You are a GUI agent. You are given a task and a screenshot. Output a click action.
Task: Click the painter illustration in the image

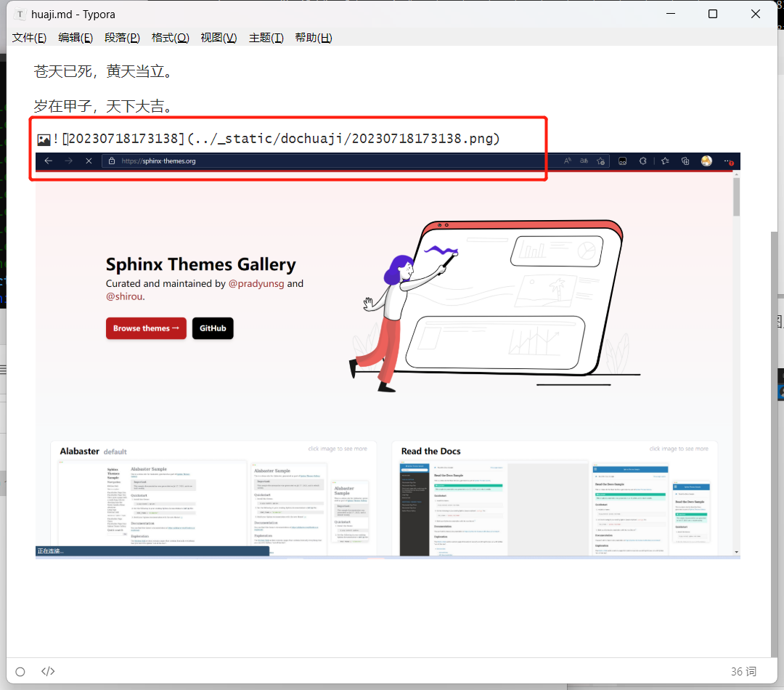[x=494, y=307]
